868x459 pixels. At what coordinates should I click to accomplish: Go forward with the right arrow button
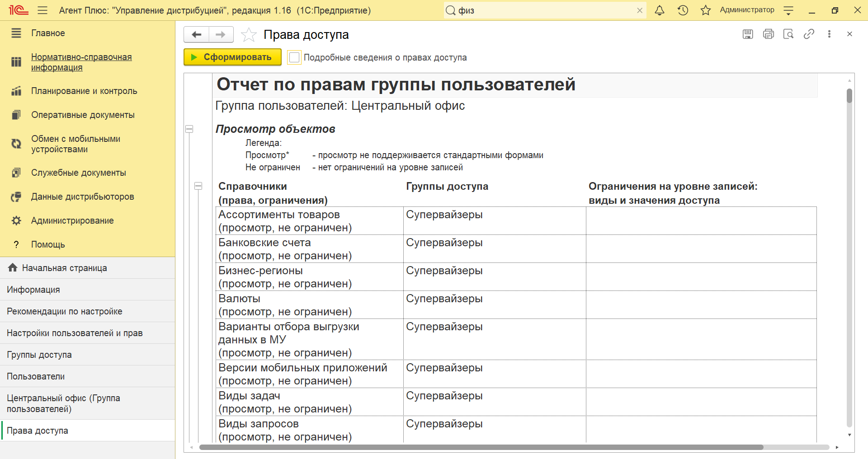tap(221, 34)
